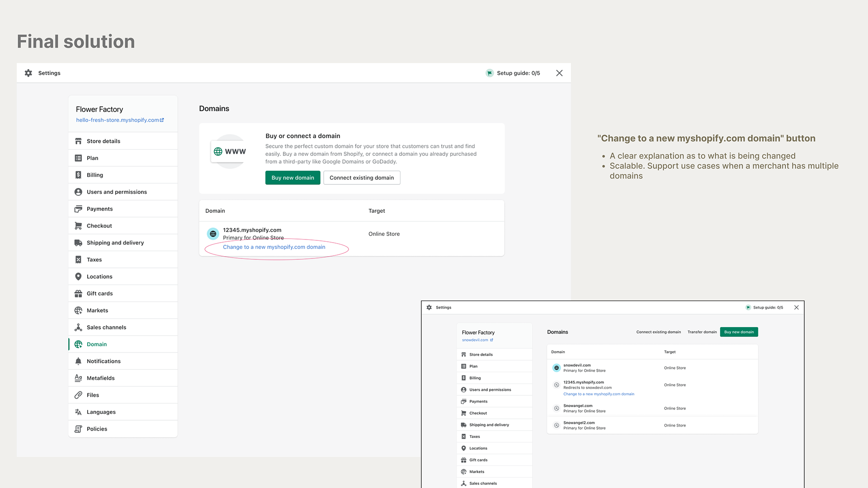This screenshot has width=868, height=488.
Task: Click the Connect existing domain button
Action: pos(361,178)
